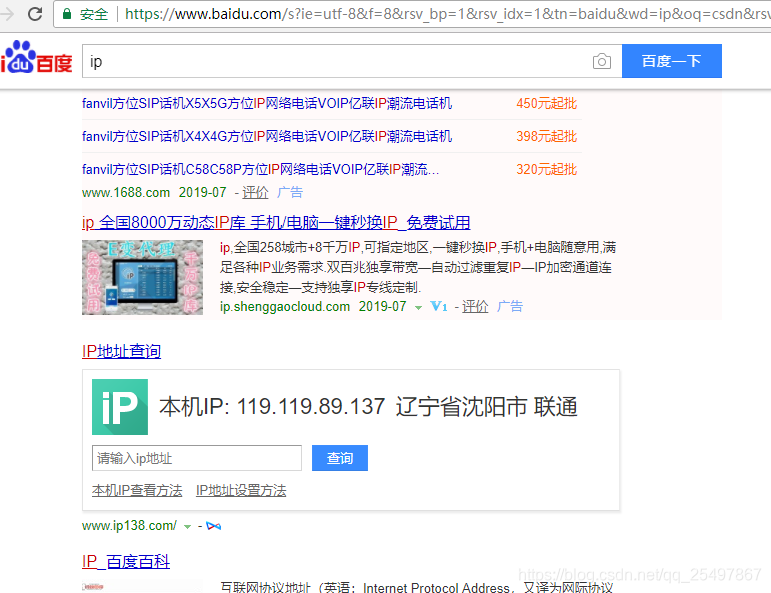Open fanvil X5X5G IP phone listing
771x593 pixels.
[267, 103]
